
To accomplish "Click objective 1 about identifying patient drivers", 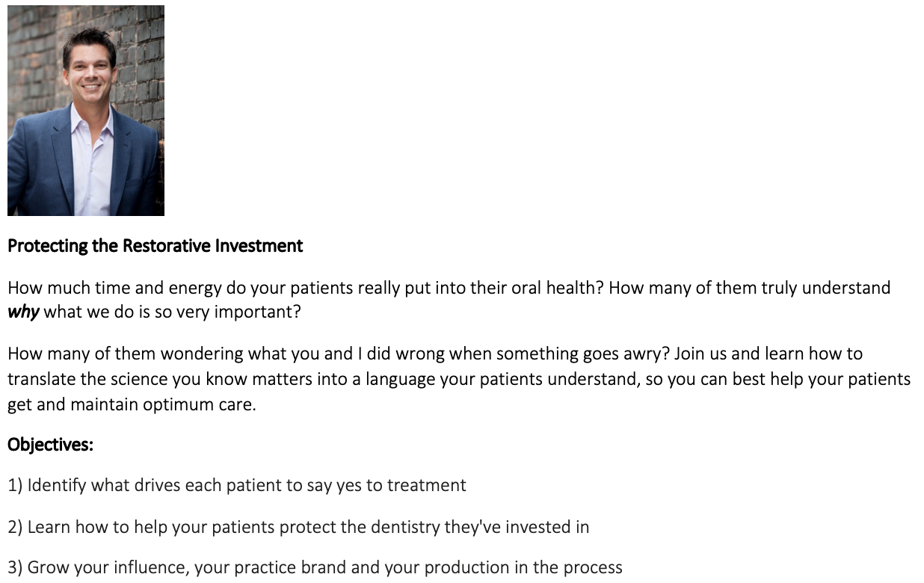I will [237, 486].
